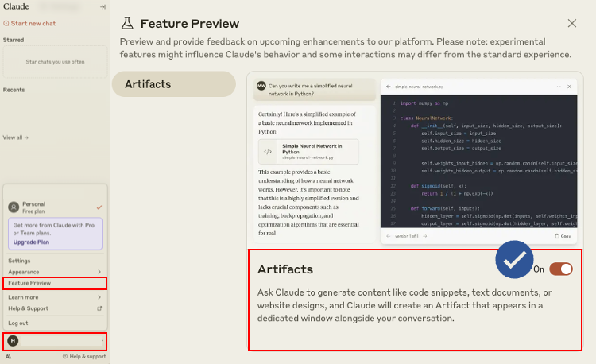The height and width of the screenshot is (364, 596).
Task: Click the external link icon beside Help & Support
Action: coord(99,308)
